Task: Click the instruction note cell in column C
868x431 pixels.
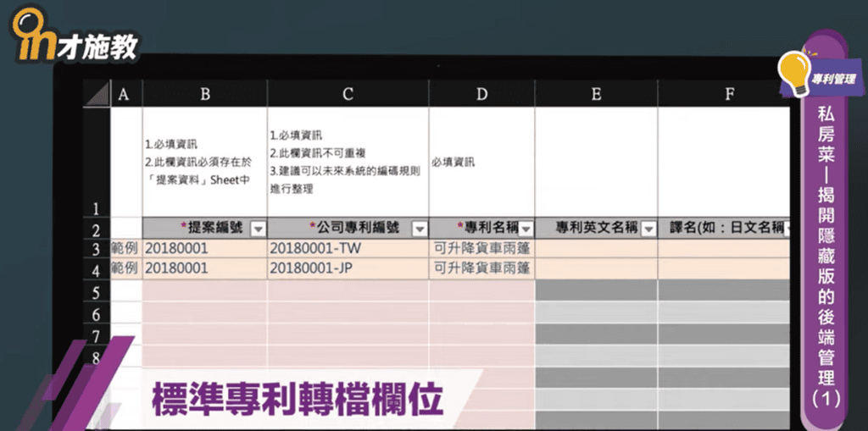Action: click(348, 161)
